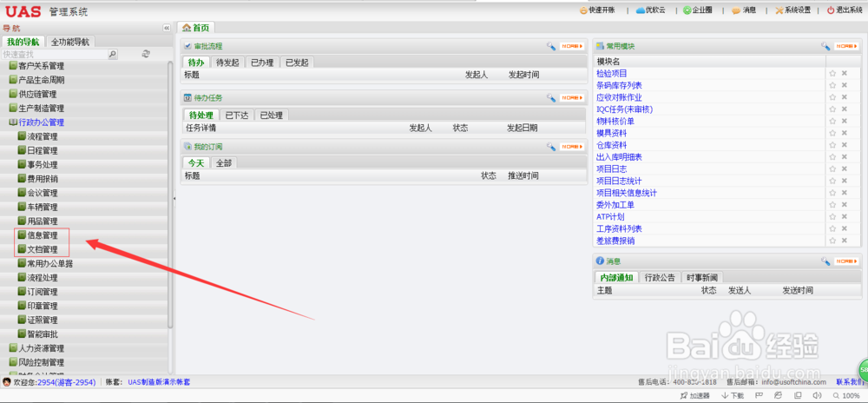
Task: Star the 仓库资料 module
Action: tap(832, 145)
